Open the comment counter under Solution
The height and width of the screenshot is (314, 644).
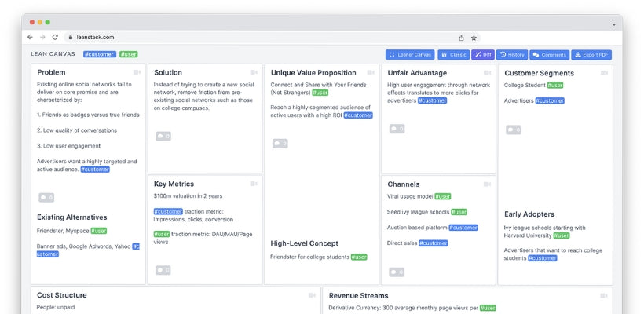point(163,136)
